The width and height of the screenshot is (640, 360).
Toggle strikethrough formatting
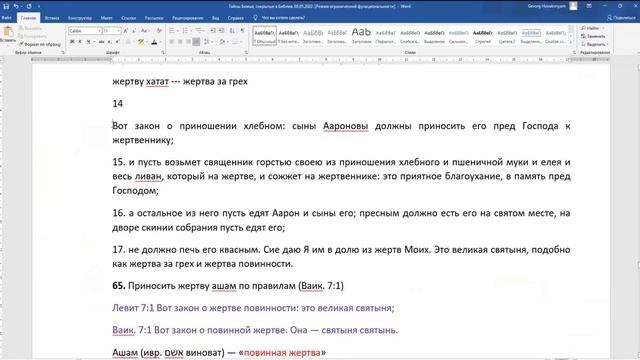click(x=101, y=42)
